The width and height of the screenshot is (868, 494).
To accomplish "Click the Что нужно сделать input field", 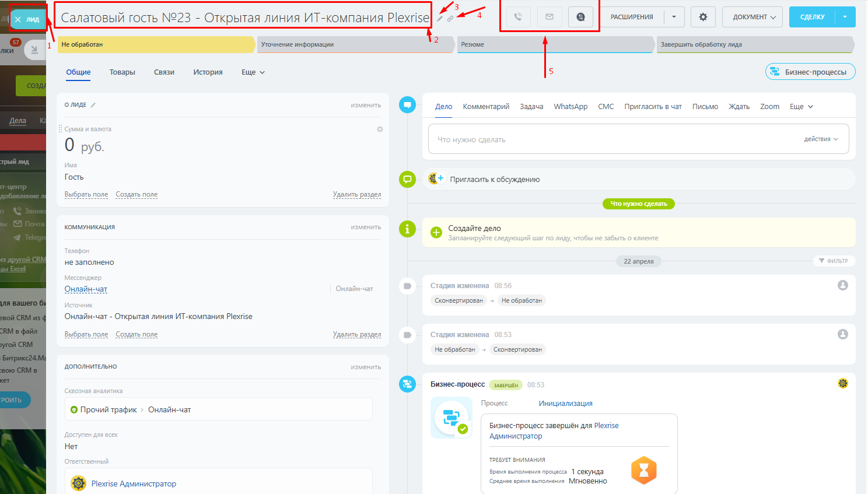I will 612,139.
